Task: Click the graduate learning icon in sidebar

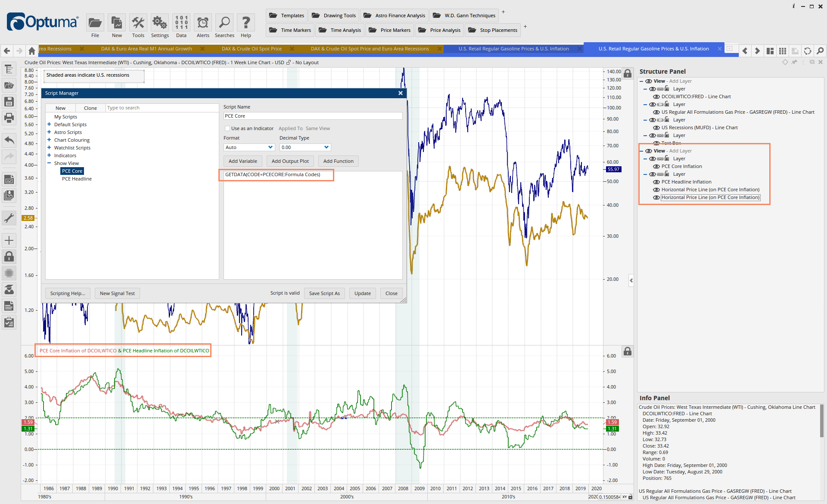Action: pyautogui.click(x=9, y=289)
